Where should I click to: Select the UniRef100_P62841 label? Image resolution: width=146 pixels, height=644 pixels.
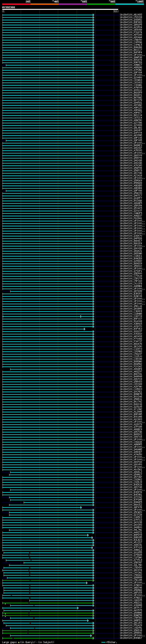coord(131,218)
